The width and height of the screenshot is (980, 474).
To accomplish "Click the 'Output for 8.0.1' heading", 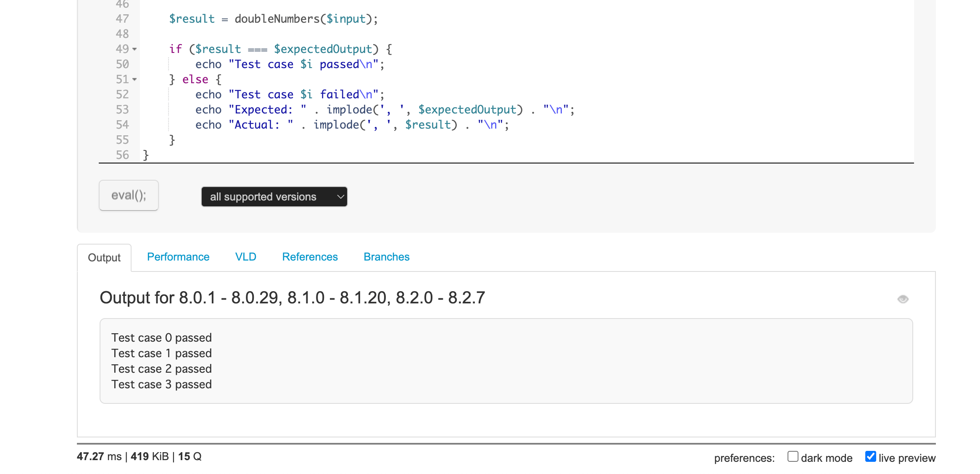I will point(292,298).
